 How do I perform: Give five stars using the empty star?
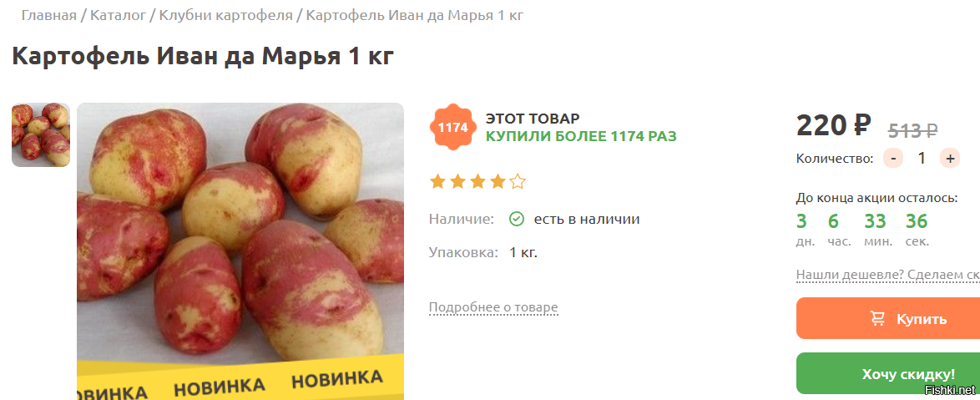click(x=518, y=182)
